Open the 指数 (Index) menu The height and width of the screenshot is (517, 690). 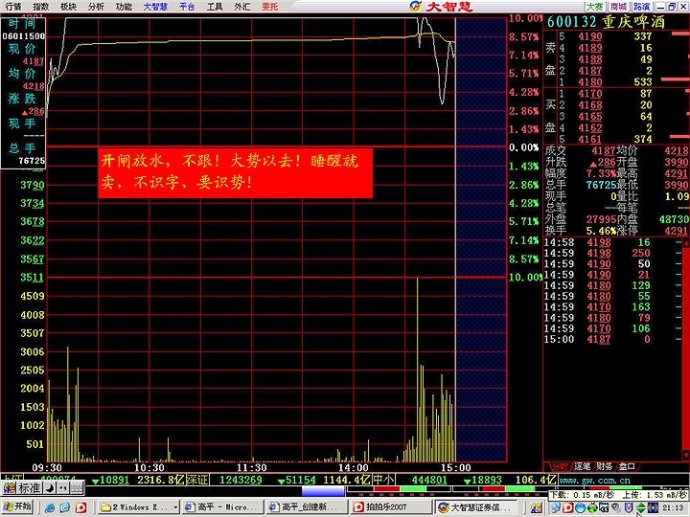point(41,6)
